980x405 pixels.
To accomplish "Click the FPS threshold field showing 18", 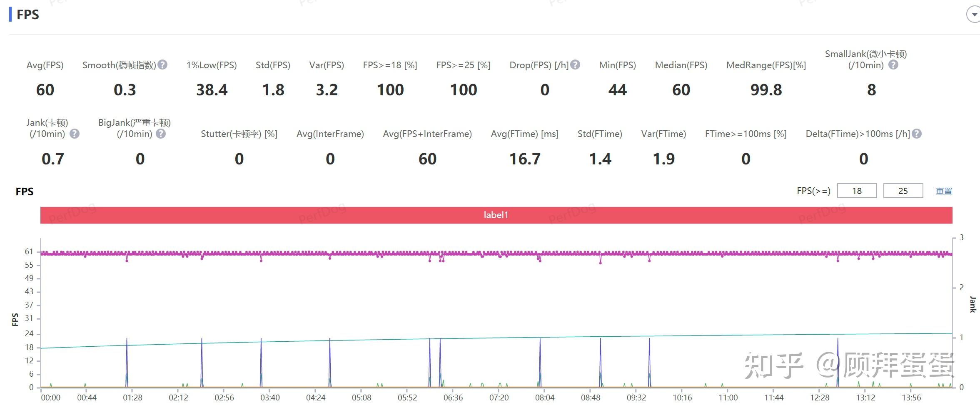I will point(857,191).
